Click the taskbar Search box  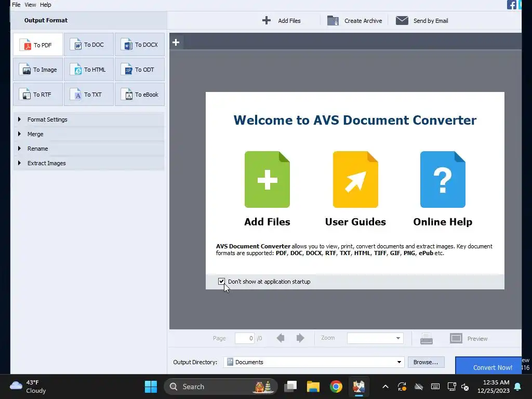coord(220,387)
